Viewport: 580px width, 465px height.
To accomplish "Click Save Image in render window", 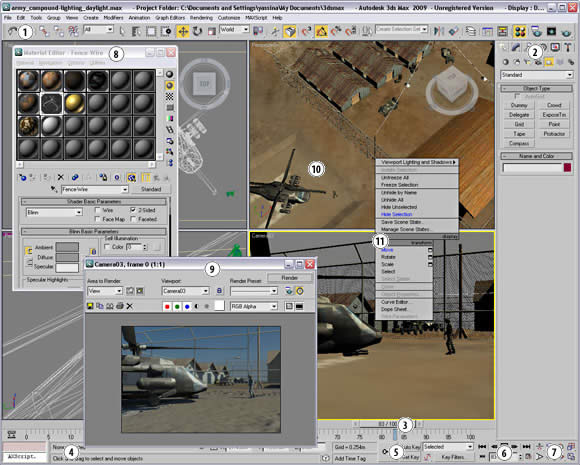I will pyautogui.click(x=90, y=306).
